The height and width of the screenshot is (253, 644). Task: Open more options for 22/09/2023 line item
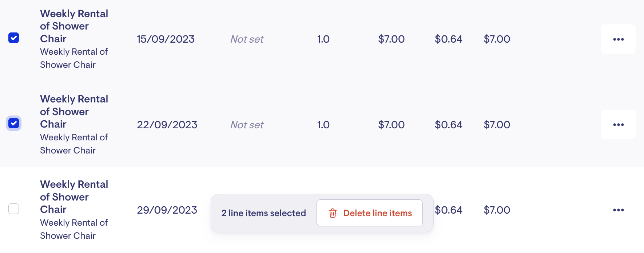[618, 125]
